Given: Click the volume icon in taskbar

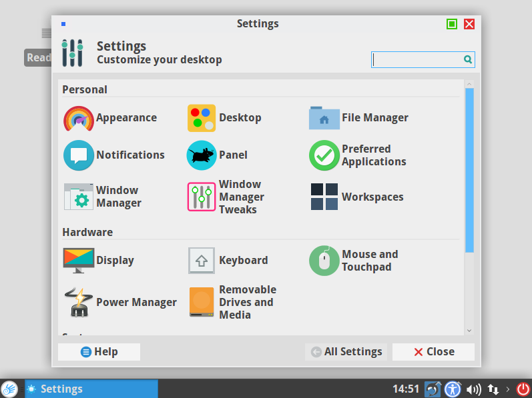Looking at the screenshot, I should pyautogui.click(x=473, y=389).
